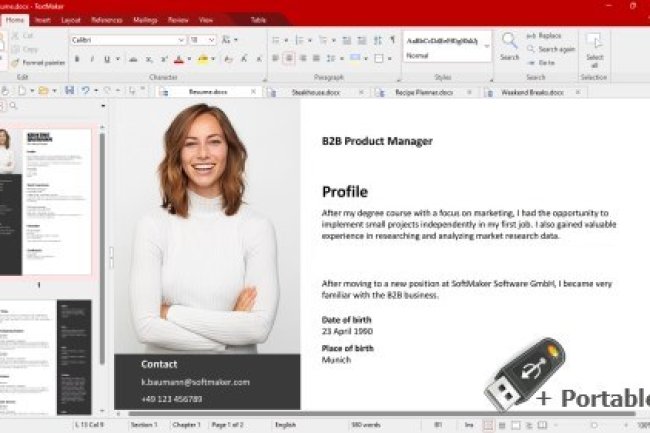Click Search again
The width and height of the screenshot is (650, 433).
[x=551, y=49]
